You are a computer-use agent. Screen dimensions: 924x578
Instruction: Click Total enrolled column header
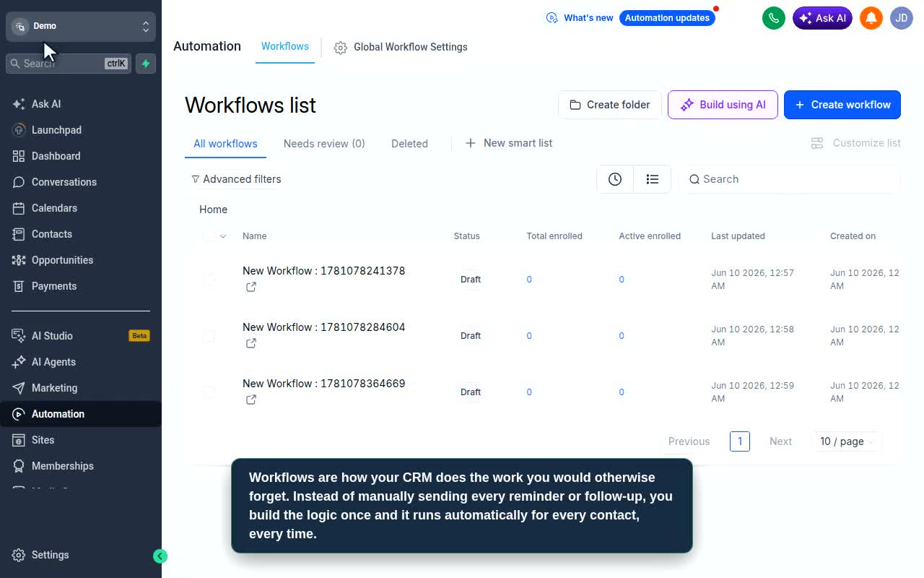(x=554, y=236)
